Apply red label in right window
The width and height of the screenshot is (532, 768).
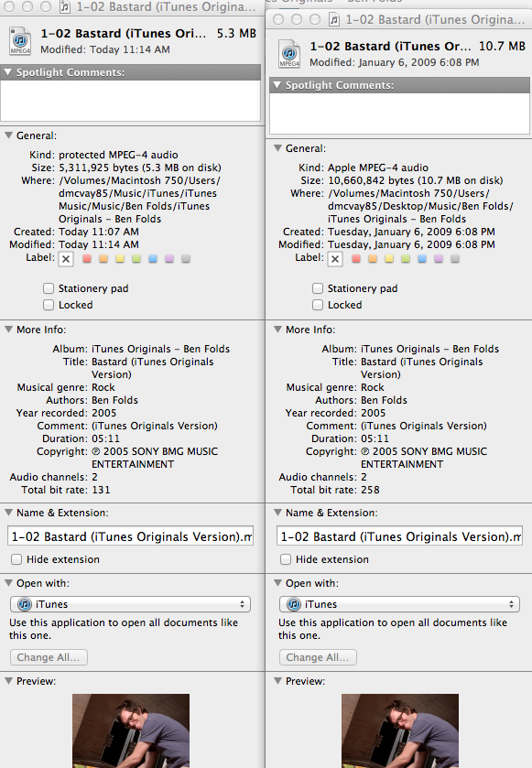pos(356,259)
